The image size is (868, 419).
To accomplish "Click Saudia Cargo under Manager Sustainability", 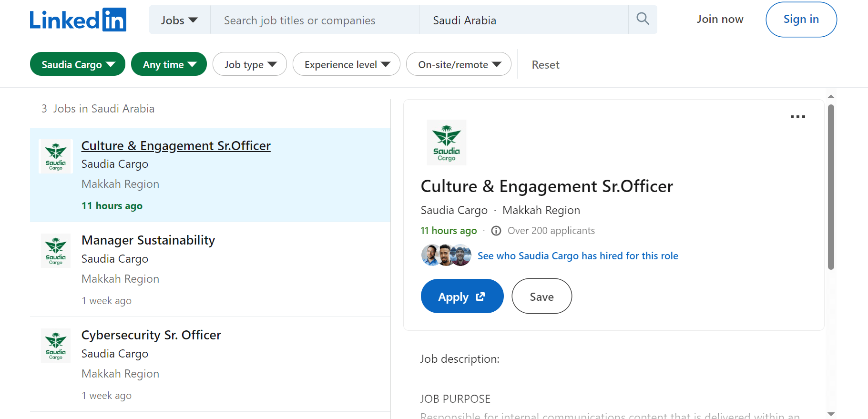I will (x=115, y=259).
